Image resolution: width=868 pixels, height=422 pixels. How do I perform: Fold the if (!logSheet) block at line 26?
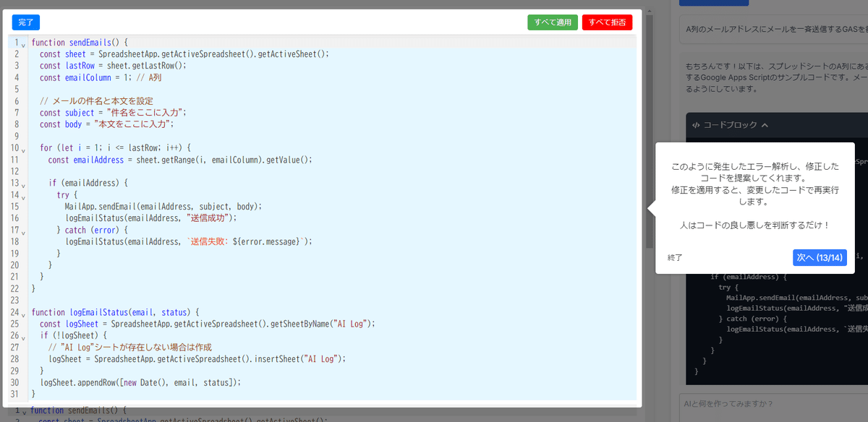pos(24,337)
